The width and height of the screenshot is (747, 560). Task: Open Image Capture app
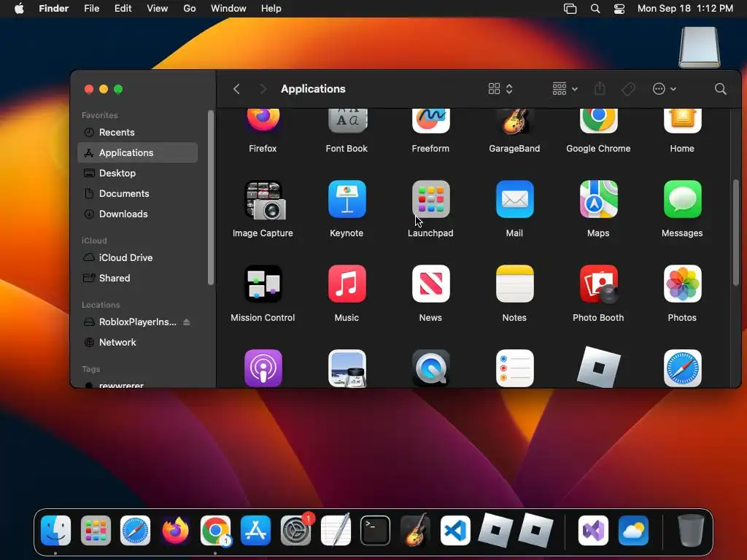pyautogui.click(x=263, y=200)
